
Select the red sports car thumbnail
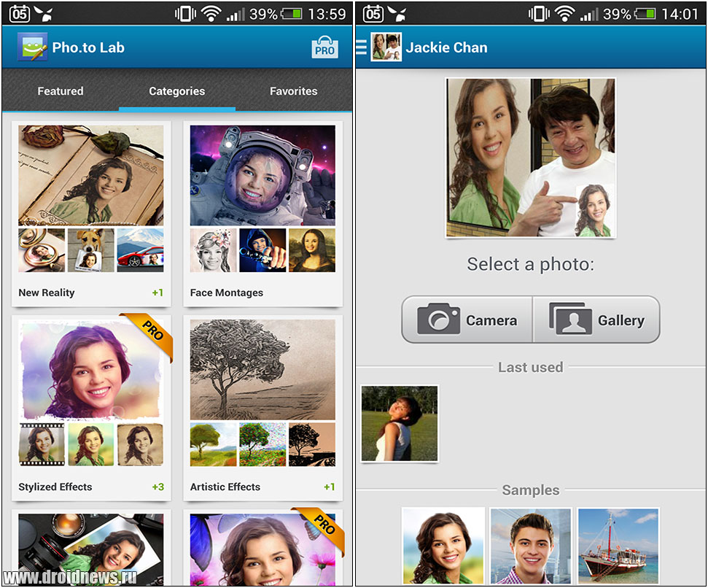[141, 250]
